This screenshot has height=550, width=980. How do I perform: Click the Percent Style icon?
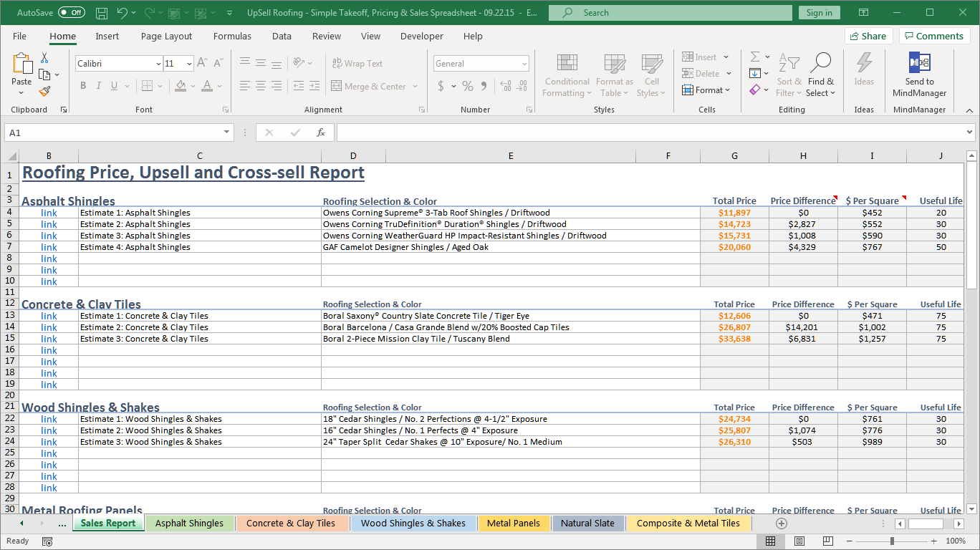pos(468,86)
